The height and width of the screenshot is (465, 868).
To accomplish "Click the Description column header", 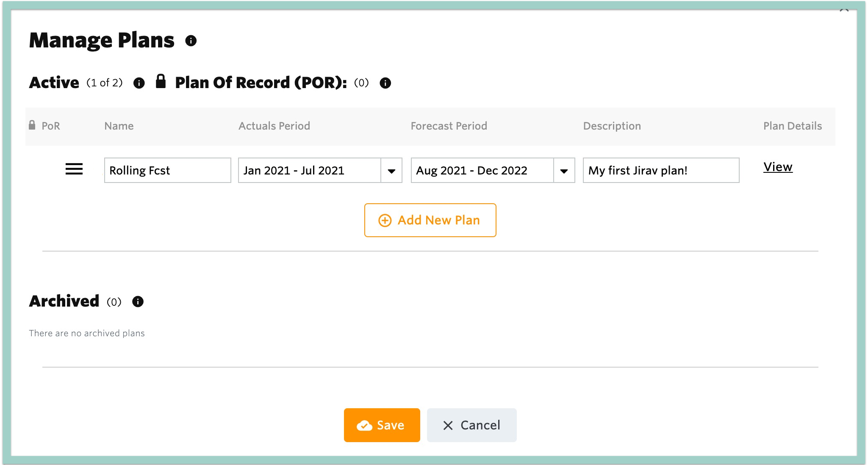I will point(612,126).
